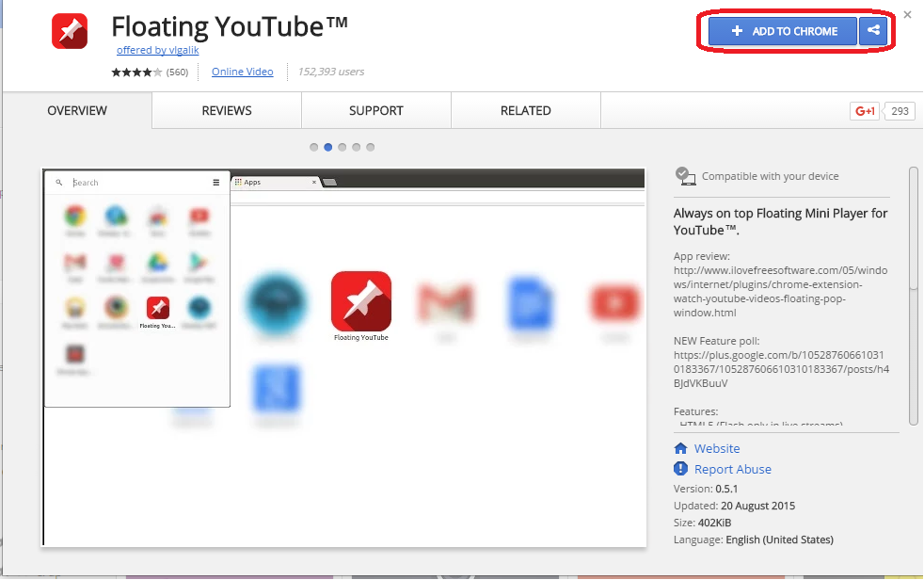The height and width of the screenshot is (580, 924).
Task: Switch to the Reviews tab
Action: (227, 110)
